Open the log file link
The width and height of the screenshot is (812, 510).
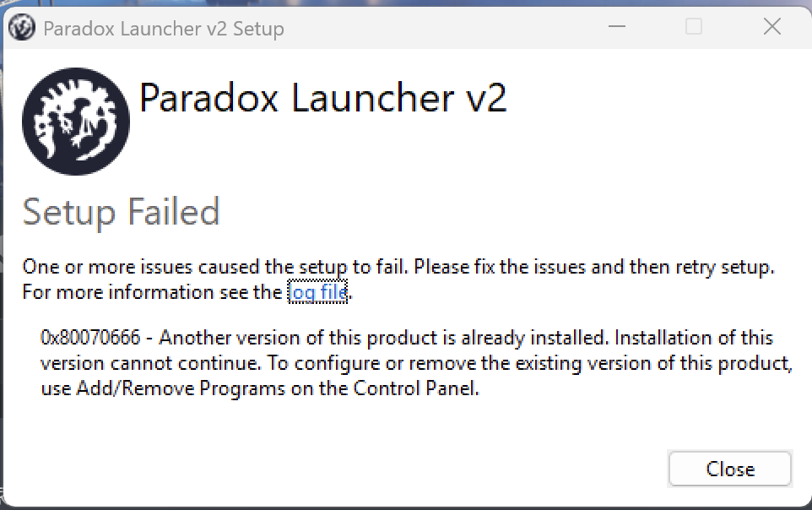point(318,292)
